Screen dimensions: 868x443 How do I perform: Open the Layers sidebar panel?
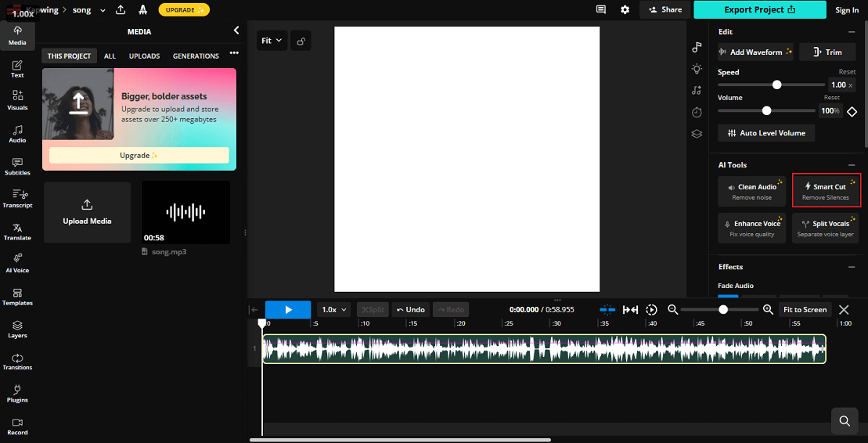[x=18, y=330]
